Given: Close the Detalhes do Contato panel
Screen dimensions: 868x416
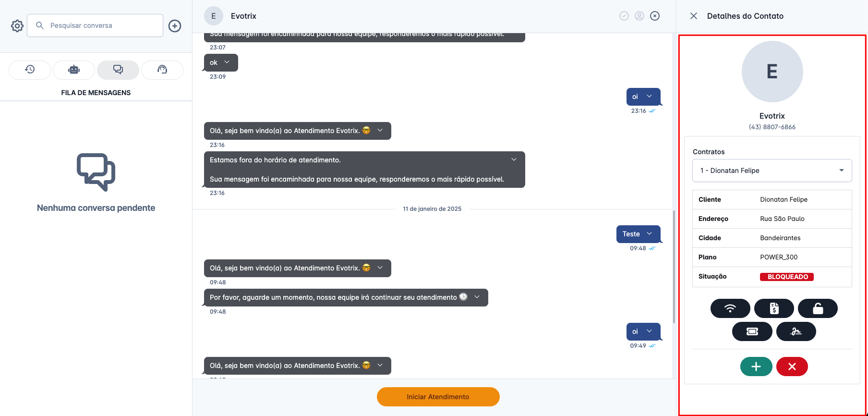Looking at the screenshot, I should coord(694,16).
